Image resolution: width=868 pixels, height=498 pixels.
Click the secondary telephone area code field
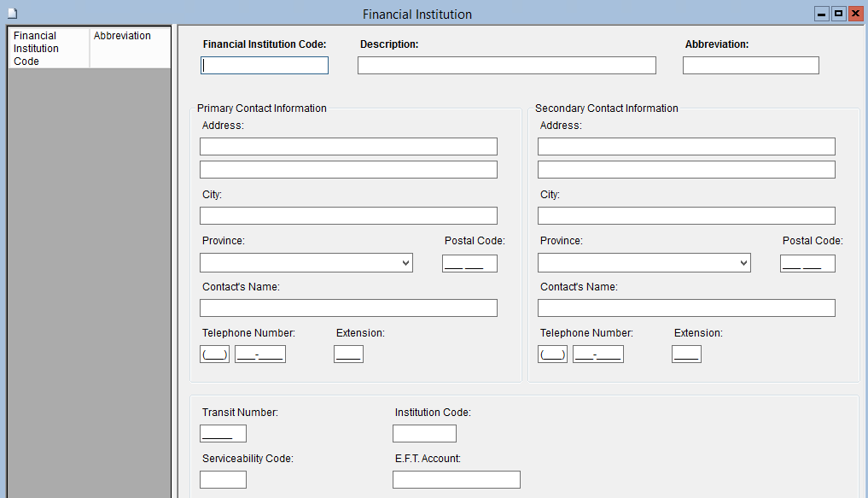pos(552,354)
